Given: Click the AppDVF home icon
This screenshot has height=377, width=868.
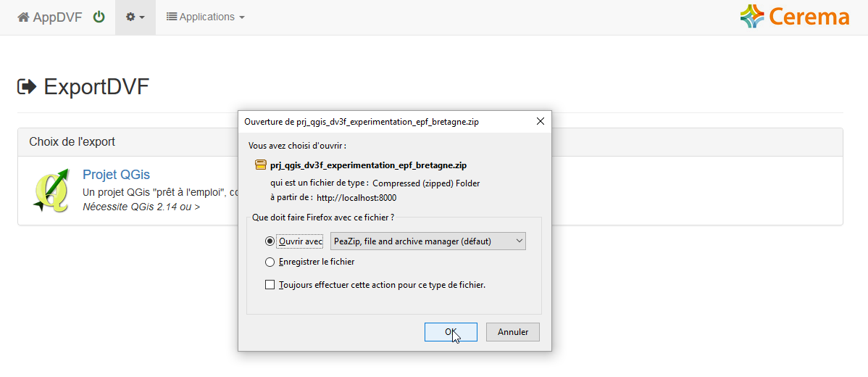Looking at the screenshot, I should click(x=23, y=17).
